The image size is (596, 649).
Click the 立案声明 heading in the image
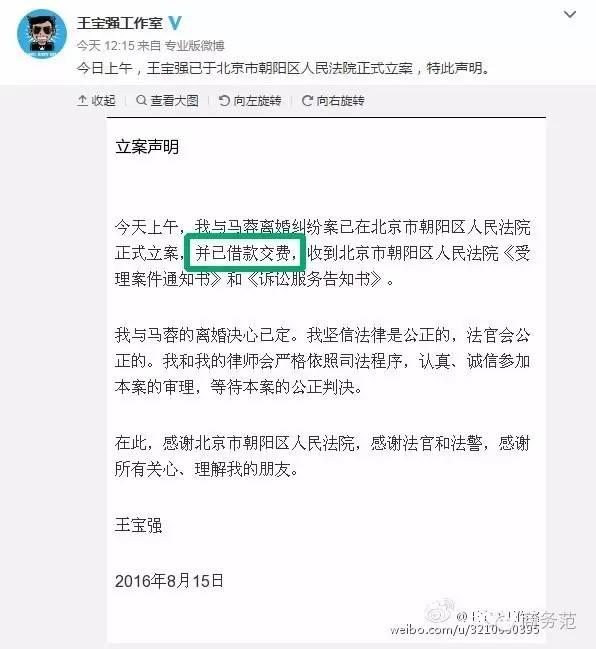(x=147, y=147)
